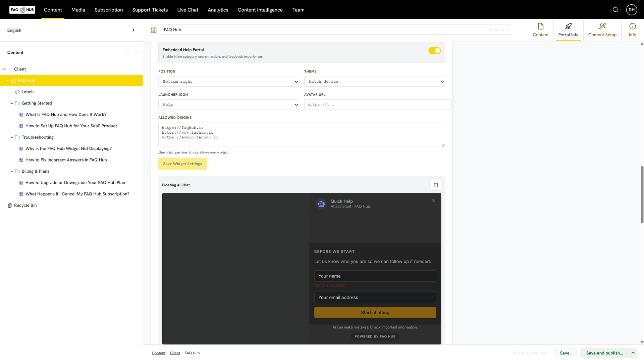The image size is (644, 360).
Task: Open the Recycle Bin trash icon
Action: (x=10, y=206)
